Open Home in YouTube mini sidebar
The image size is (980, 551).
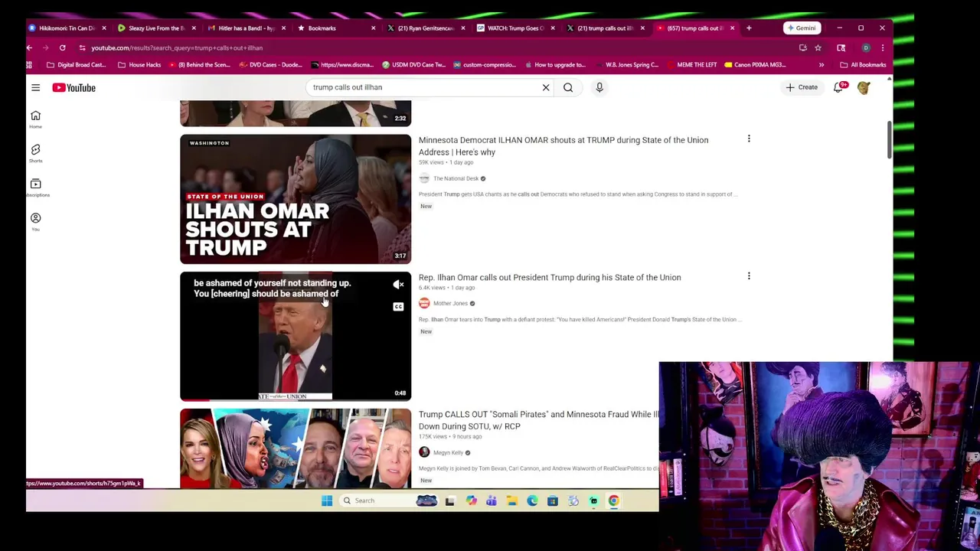click(35, 119)
